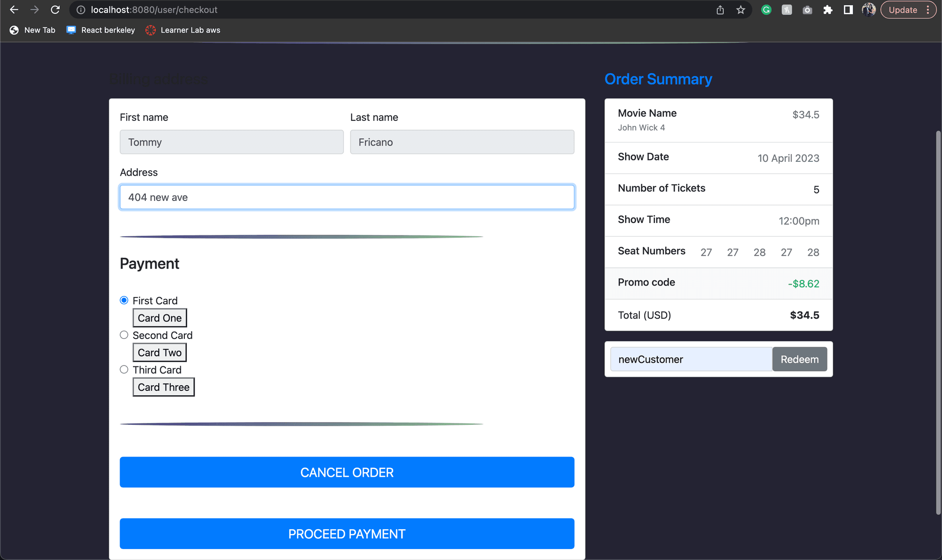The image size is (942, 560).
Task: Select the First Card radio button
Action: click(x=123, y=300)
